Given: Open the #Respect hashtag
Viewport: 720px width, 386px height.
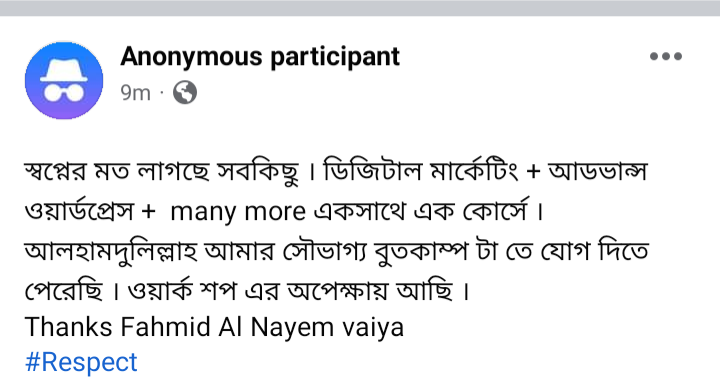Looking at the screenshot, I should pyautogui.click(x=81, y=362).
